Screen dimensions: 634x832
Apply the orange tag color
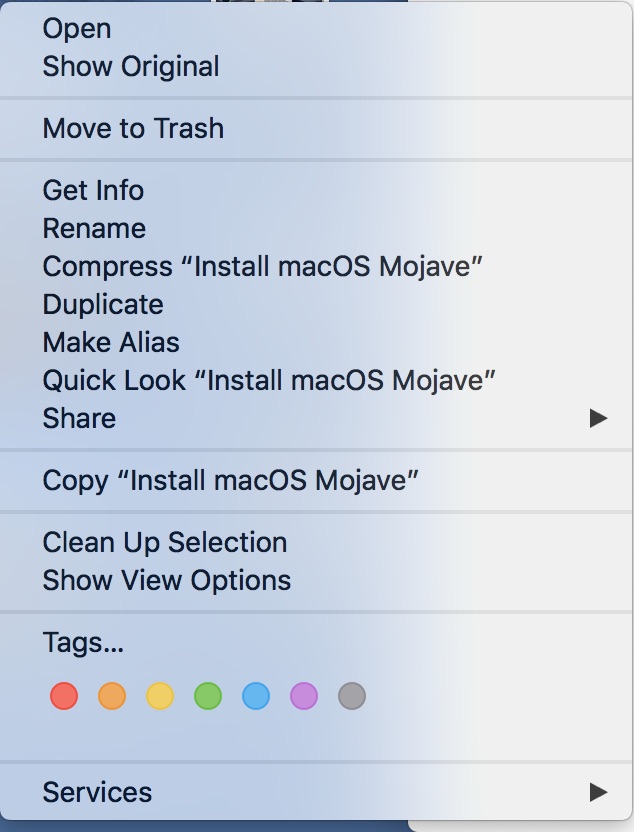(x=112, y=696)
